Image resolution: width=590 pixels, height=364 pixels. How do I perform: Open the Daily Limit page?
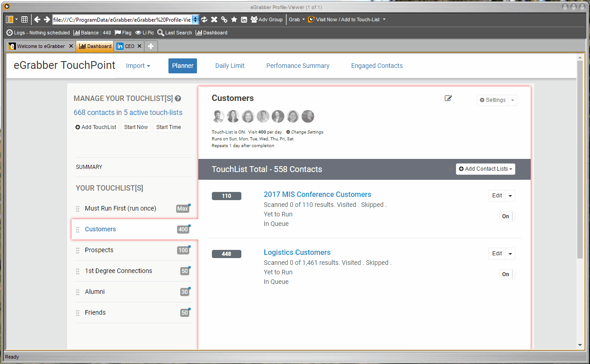(x=230, y=66)
